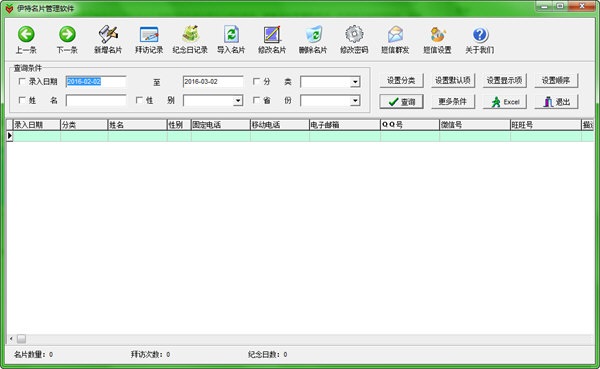This screenshot has width=600, height=369.
Task: Click the 电子邮箱 column header
Action: point(345,125)
